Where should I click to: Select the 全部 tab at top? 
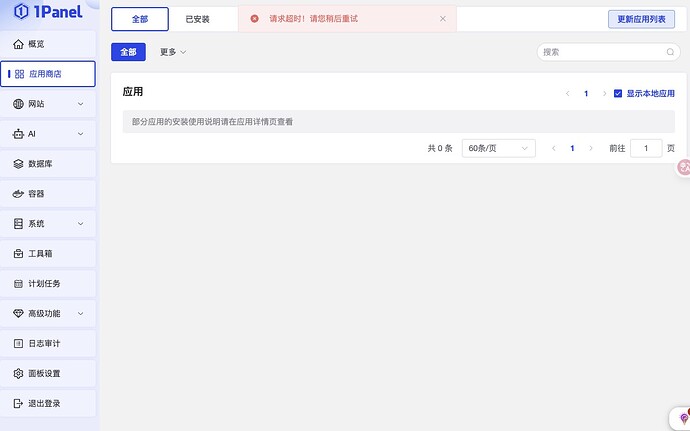(140, 19)
